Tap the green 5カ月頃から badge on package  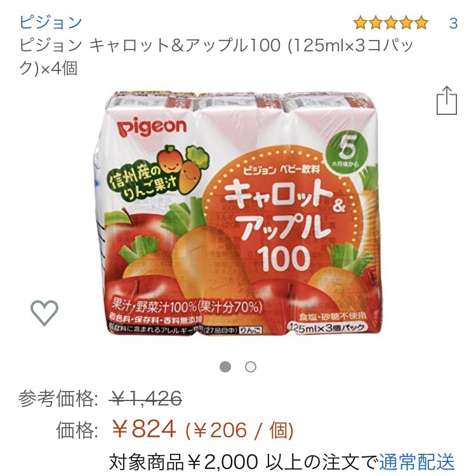pos(347,152)
